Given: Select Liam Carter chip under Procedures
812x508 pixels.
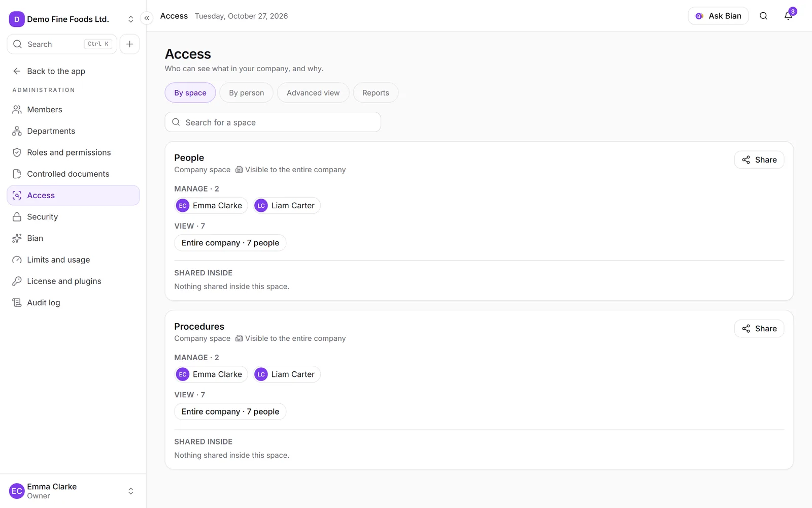Looking at the screenshot, I should (287, 374).
